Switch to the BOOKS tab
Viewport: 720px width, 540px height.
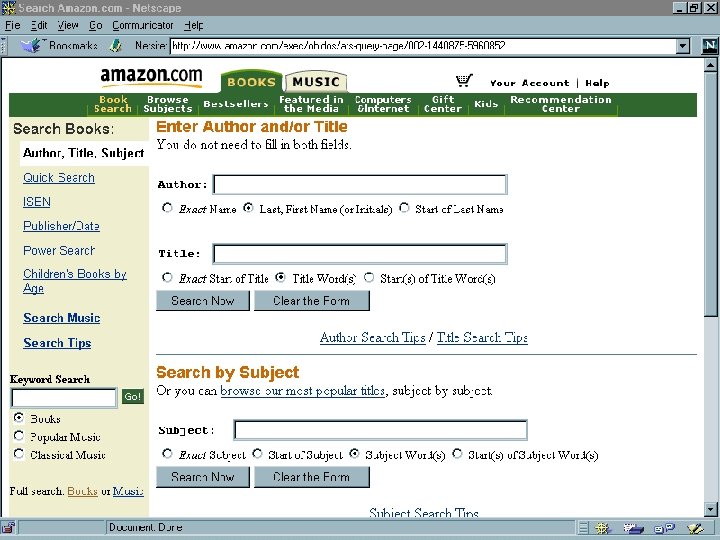pos(251,82)
